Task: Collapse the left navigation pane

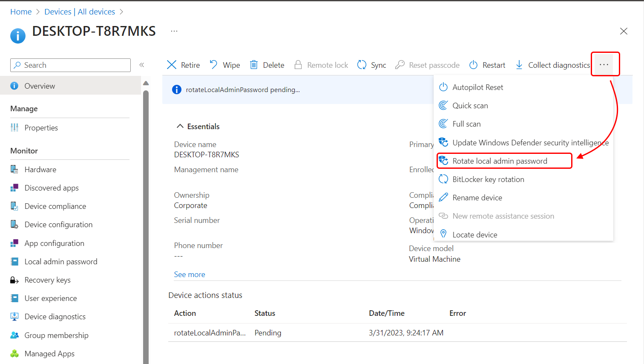Action: click(142, 65)
